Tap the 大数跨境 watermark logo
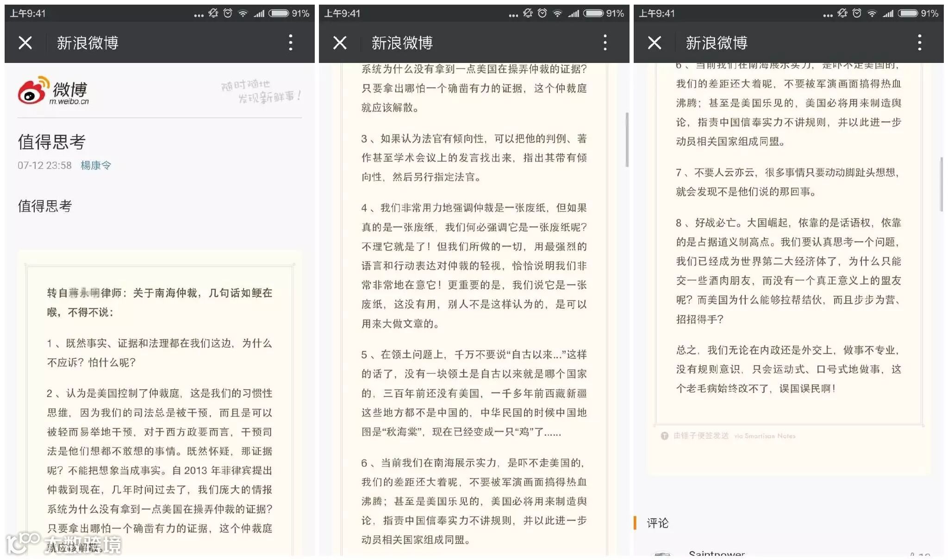 pos(64,544)
